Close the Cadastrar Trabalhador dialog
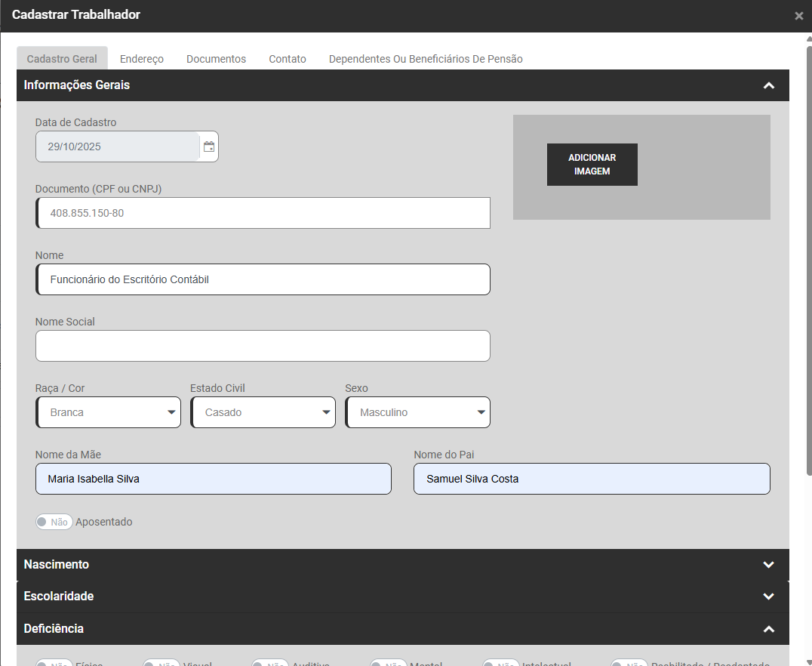The image size is (812, 666). (798, 16)
